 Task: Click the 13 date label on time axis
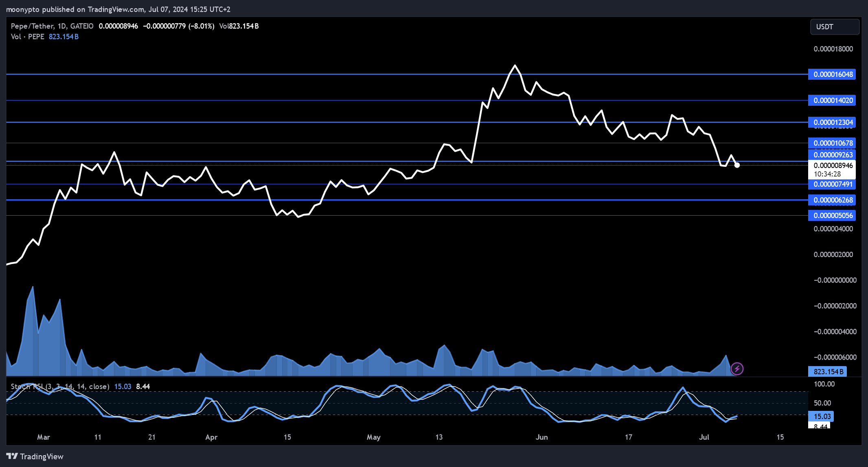click(439, 437)
